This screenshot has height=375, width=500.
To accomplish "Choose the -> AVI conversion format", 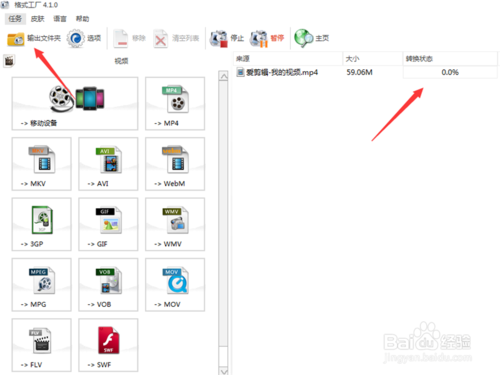I will click(108, 164).
